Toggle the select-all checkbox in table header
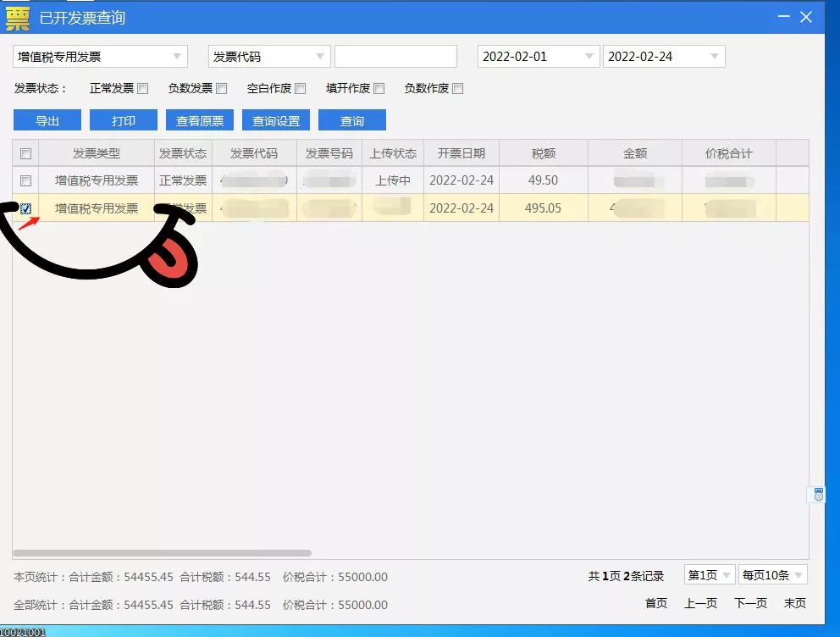 [25, 153]
